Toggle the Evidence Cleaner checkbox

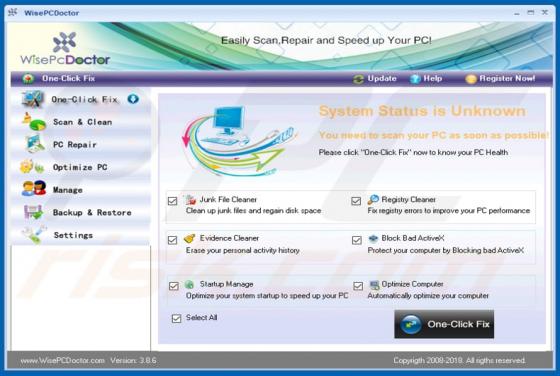[172, 240]
